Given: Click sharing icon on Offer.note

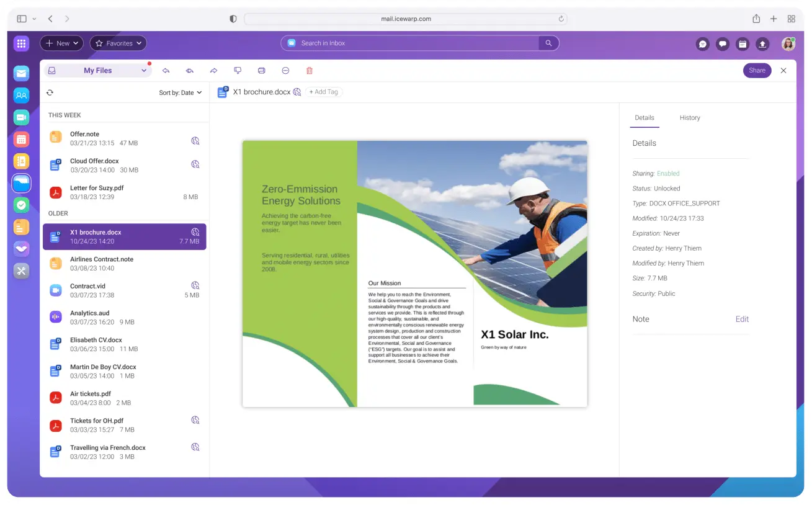Looking at the screenshot, I should coord(195,141).
